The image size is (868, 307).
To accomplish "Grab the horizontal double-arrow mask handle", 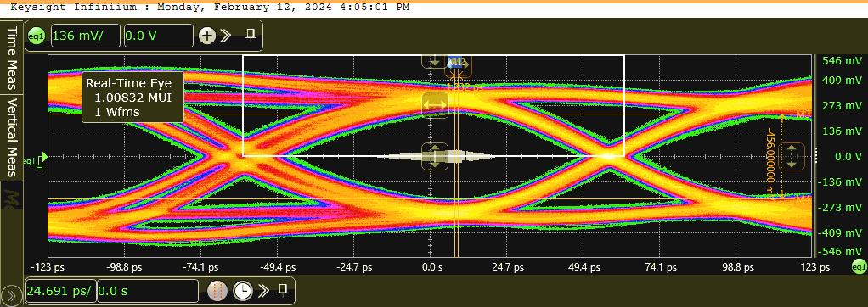I will [x=435, y=105].
